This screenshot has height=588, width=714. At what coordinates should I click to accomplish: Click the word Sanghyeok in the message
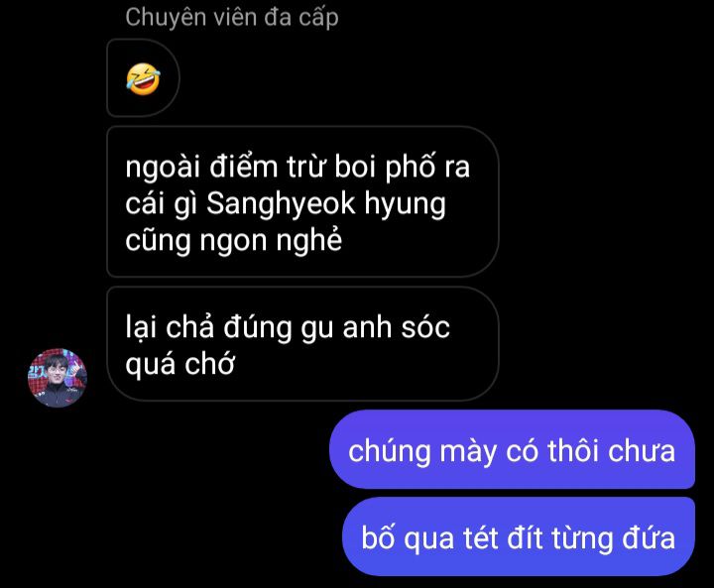[x=281, y=203]
